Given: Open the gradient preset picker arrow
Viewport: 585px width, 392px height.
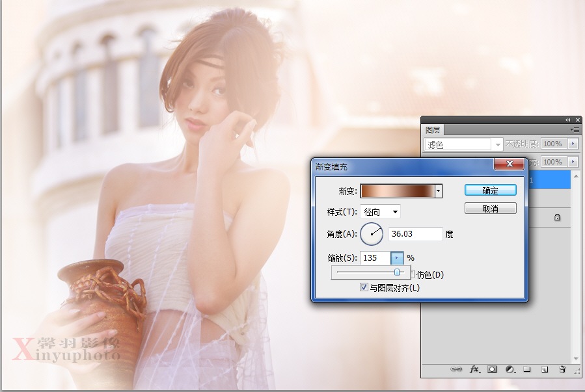Looking at the screenshot, I should coord(439,191).
